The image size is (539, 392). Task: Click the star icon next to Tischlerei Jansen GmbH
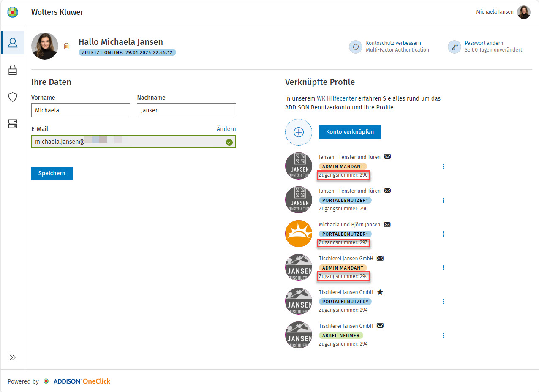tap(380, 292)
